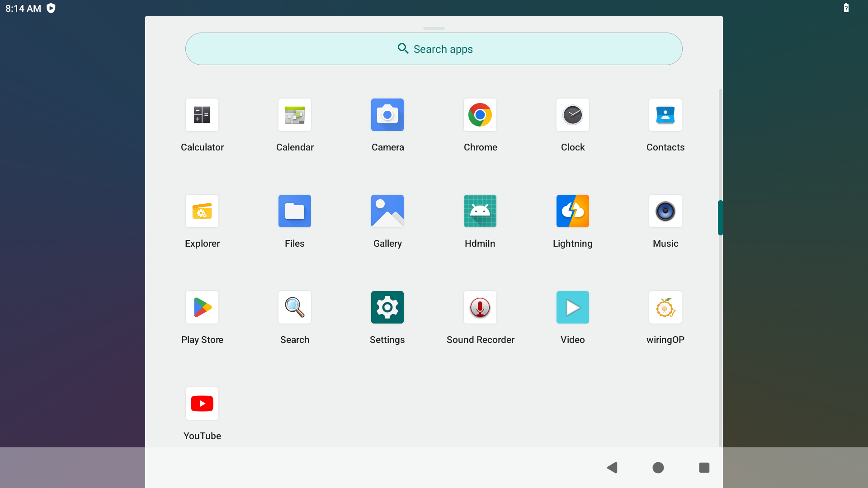
Task: Open the Sound Recorder app
Action: pos(480,307)
